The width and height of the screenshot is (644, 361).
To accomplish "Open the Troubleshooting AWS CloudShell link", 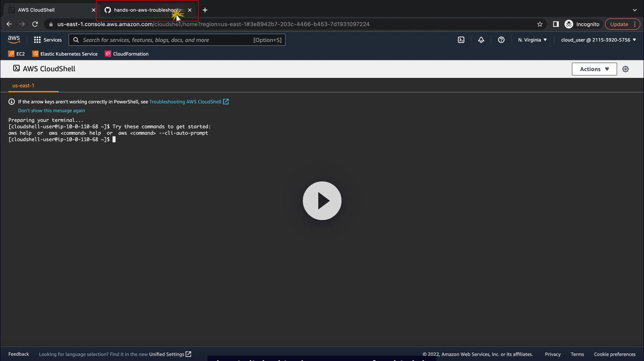I will click(x=189, y=101).
